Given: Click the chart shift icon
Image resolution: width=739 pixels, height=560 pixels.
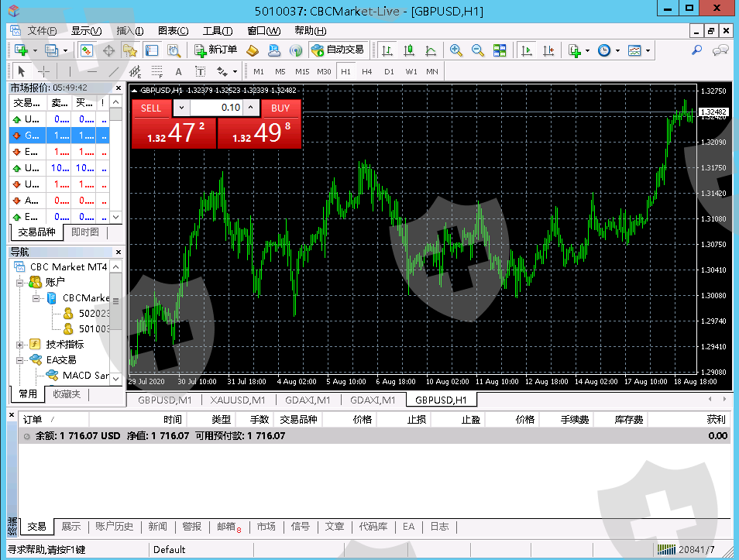Looking at the screenshot, I should 549,50.
